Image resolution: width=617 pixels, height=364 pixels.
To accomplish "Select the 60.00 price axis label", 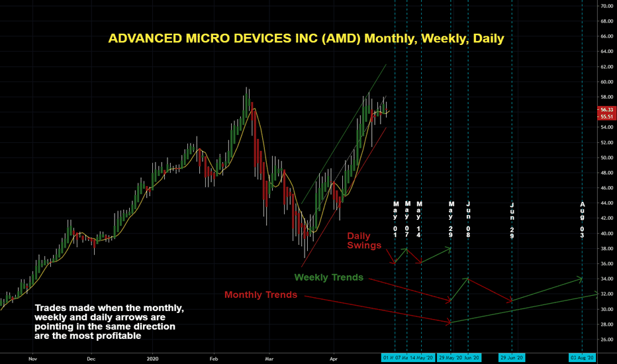I will tap(607, 82).
